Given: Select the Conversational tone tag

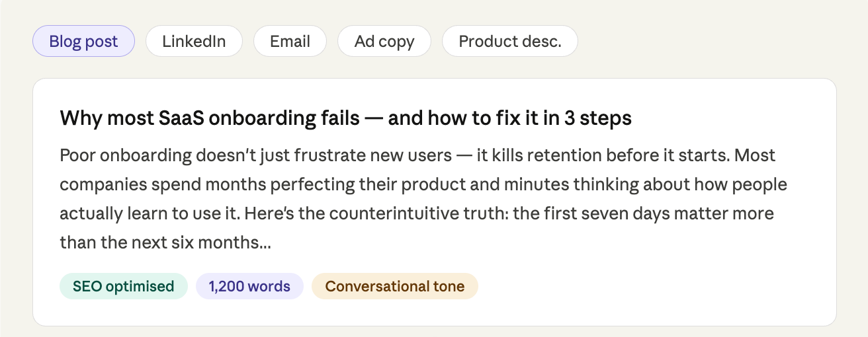Looking at the screenshot, I should click(x=394, y=286).
